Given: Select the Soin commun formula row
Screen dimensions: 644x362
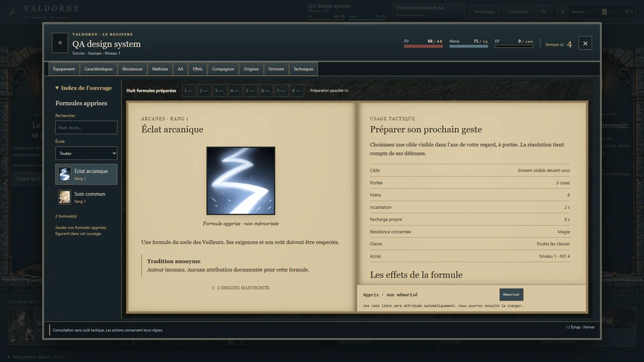Looking at the screenshot, I should pyautogui.click(x=87, y=197).
